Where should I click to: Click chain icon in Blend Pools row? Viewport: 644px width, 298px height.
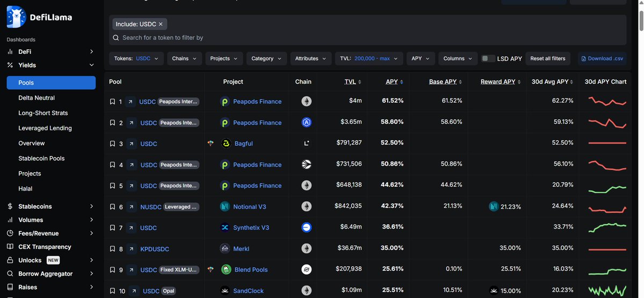click(306, 269)
